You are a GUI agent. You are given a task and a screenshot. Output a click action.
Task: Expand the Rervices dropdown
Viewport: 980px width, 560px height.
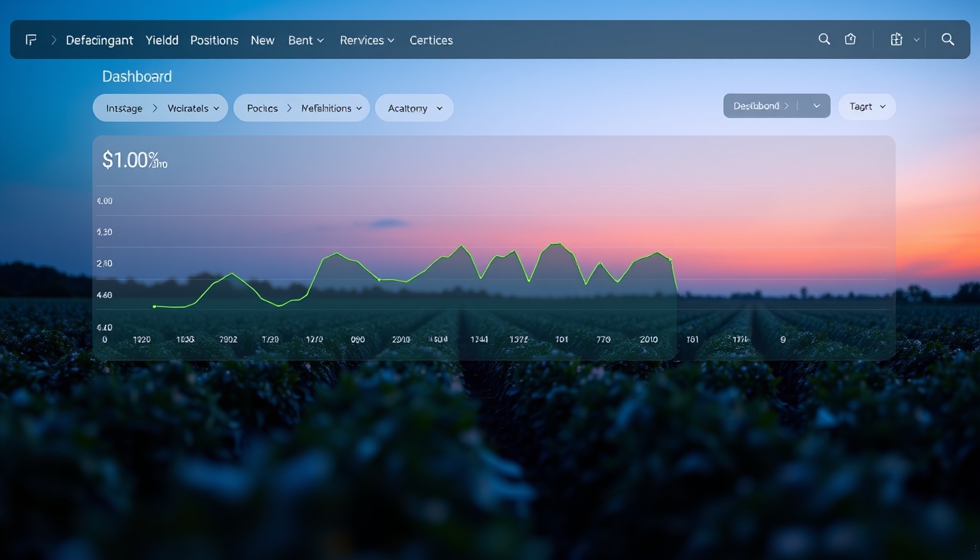point(367,40)
